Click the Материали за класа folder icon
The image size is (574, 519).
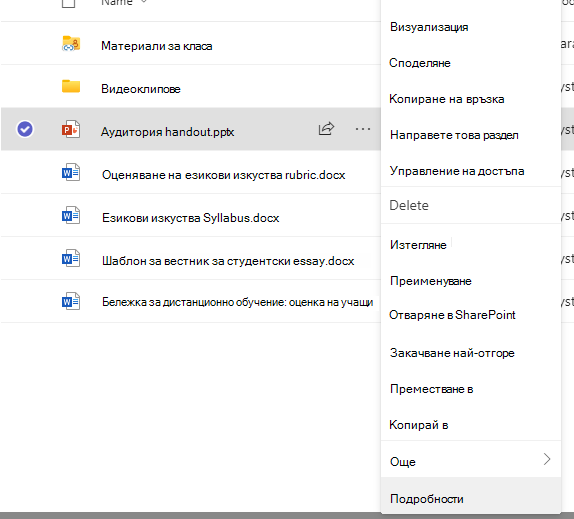click(71, 44)
